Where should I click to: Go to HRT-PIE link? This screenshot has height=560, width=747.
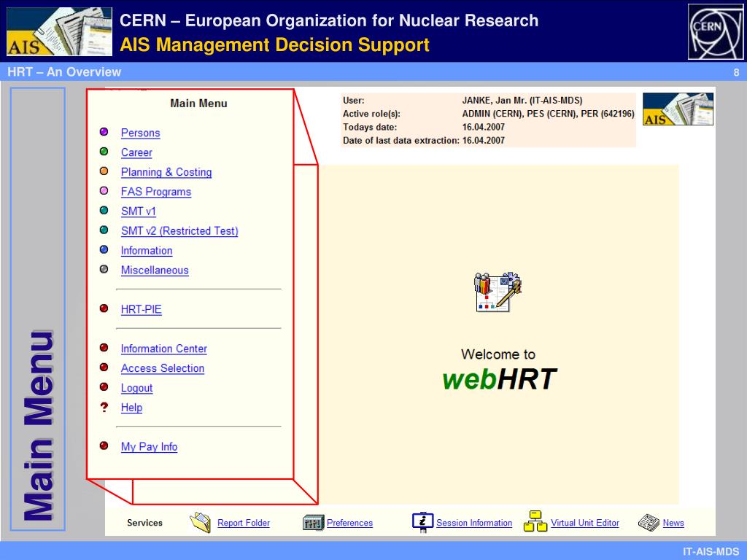[142, 309]
